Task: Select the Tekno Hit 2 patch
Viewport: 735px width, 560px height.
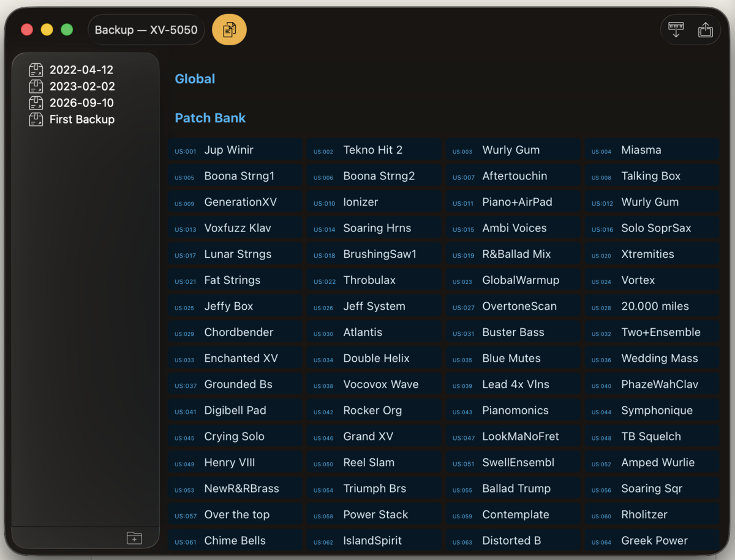Action: point(374,150)
